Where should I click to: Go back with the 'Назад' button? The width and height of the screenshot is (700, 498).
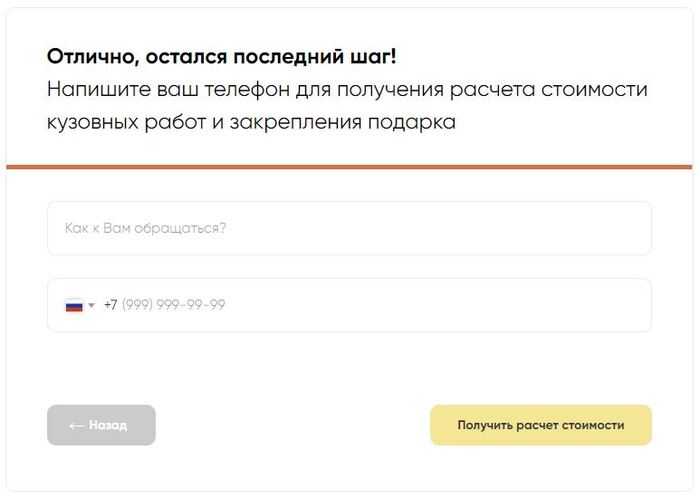click(101, 425)
